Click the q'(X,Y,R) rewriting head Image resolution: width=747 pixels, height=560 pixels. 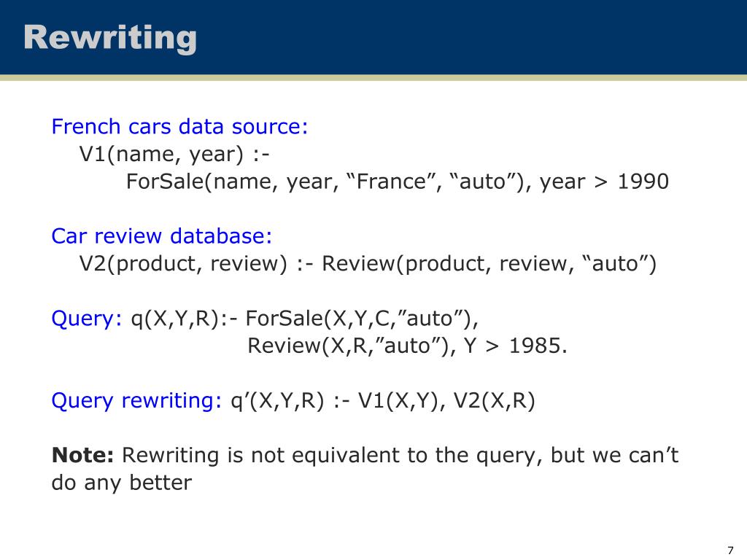coord(277,401)
